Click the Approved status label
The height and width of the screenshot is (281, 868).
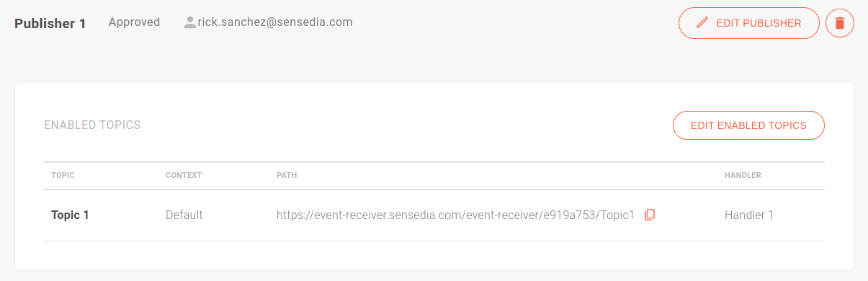134,22
